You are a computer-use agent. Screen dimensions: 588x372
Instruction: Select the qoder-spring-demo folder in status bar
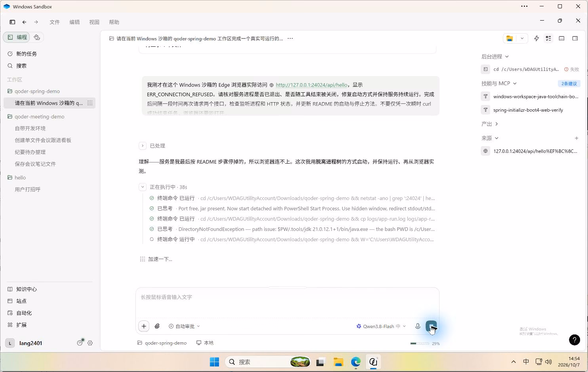coord(162,343)
